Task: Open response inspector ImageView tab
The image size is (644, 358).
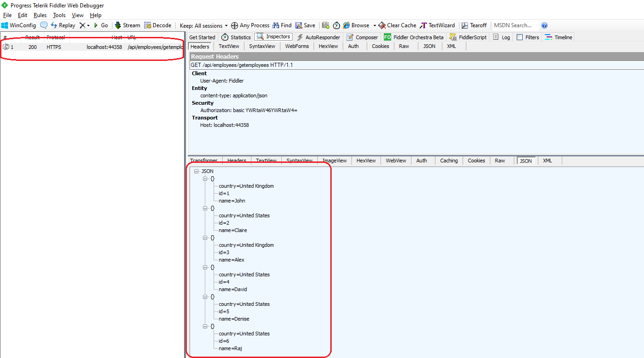Action: click(334, 161)
